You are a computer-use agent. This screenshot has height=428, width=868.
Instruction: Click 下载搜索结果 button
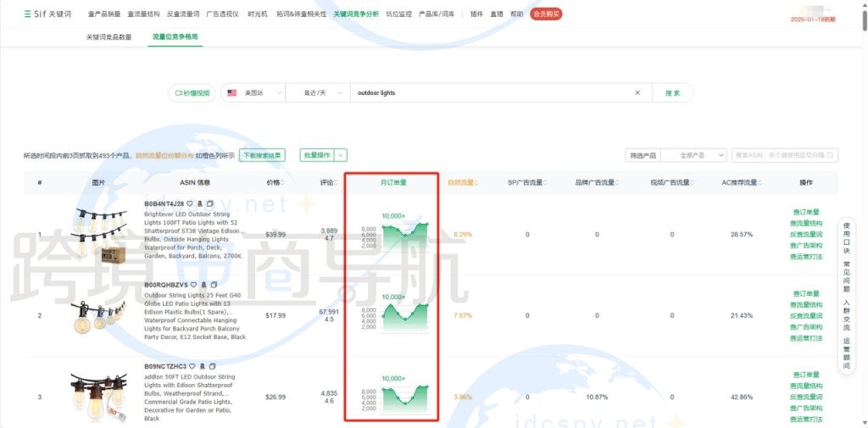pyautogui.click(x=262, y=156)
